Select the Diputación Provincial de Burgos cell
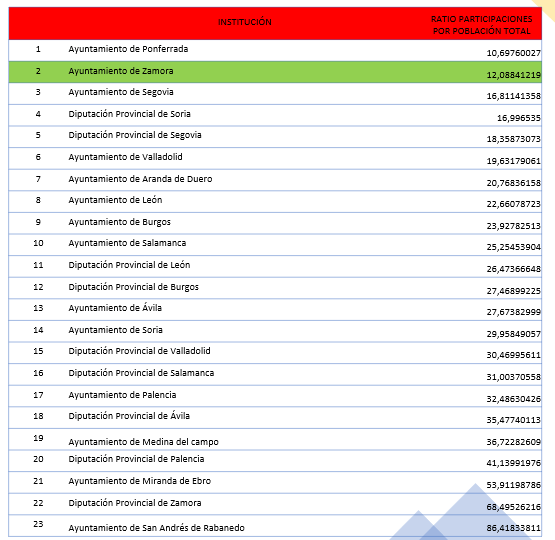Image resolution: width=555 pixels, height=540 pixels. pos(133,287)
